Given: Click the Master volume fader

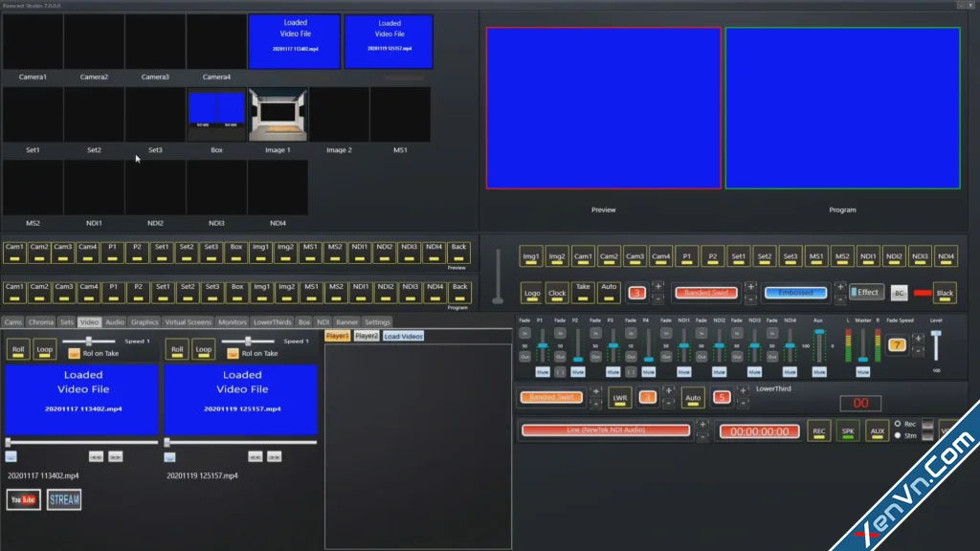Looking at the screenshot, I should click(x=863, y=345).
